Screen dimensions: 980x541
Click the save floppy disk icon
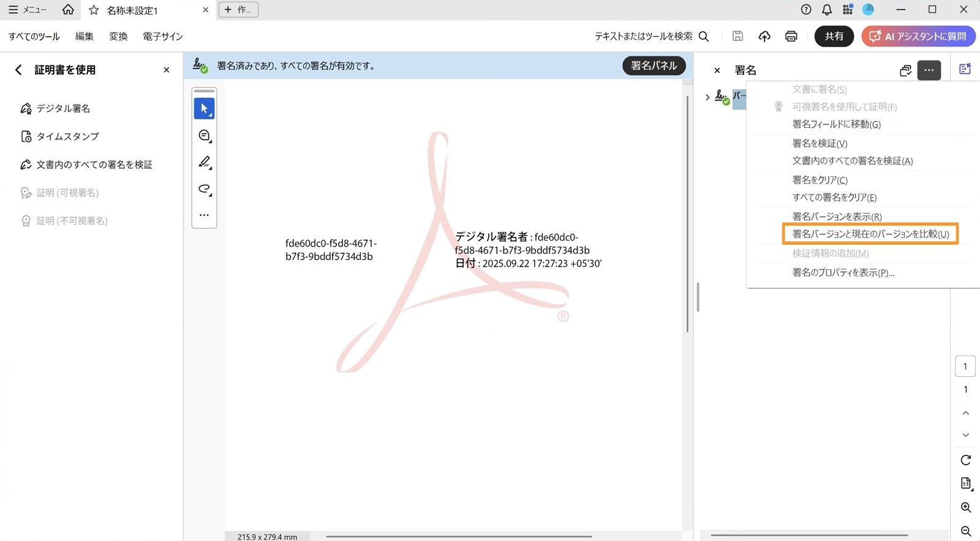click(738, 36)
